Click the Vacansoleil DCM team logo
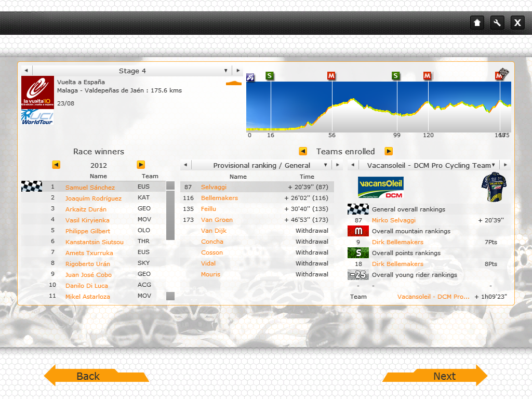This screenshot has width=532, height=399. tap(380, 188)
